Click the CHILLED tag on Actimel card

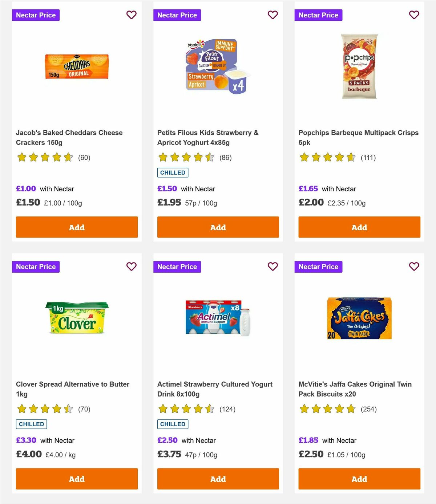173,424
